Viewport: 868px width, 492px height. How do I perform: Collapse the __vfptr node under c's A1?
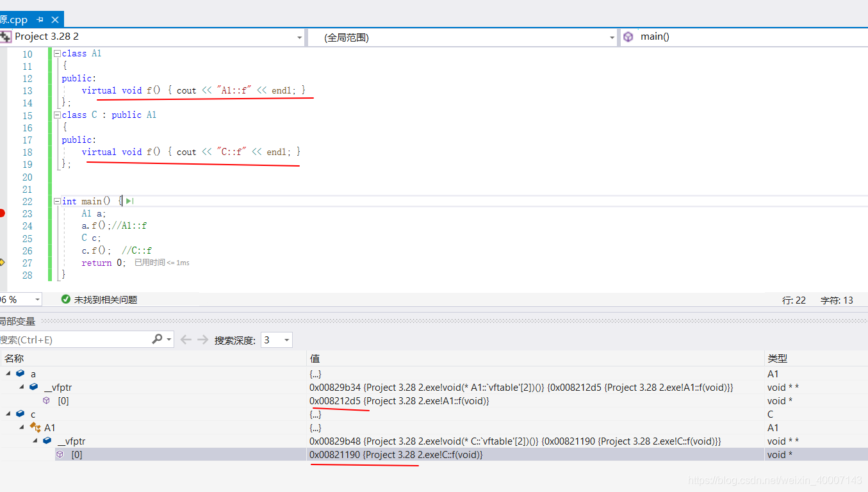point(35,441)
